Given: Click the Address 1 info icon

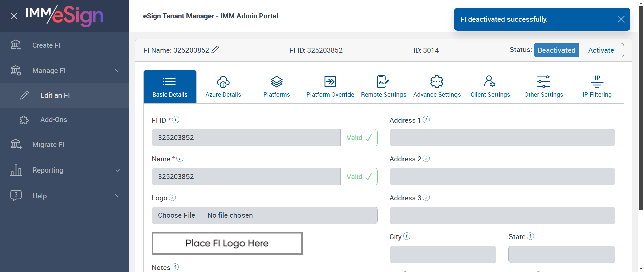Looking at the screenshot, I should [x=426, y=120].
